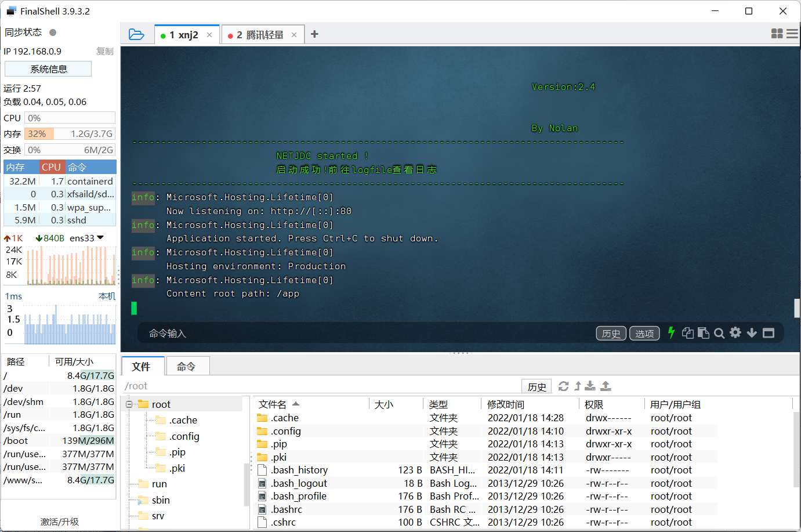The width and height of the screenshot is (801, 532).
Task: Click the CPU usage bar
Action: (70, 118)
